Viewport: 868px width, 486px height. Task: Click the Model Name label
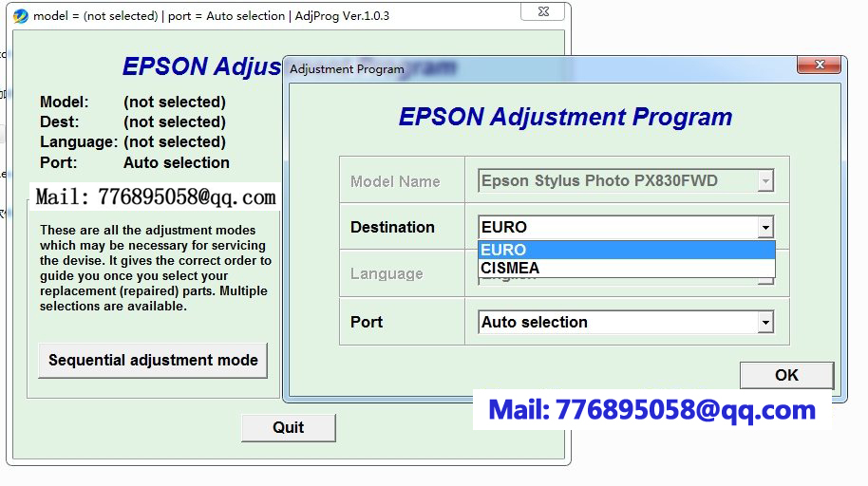[395, 181]
